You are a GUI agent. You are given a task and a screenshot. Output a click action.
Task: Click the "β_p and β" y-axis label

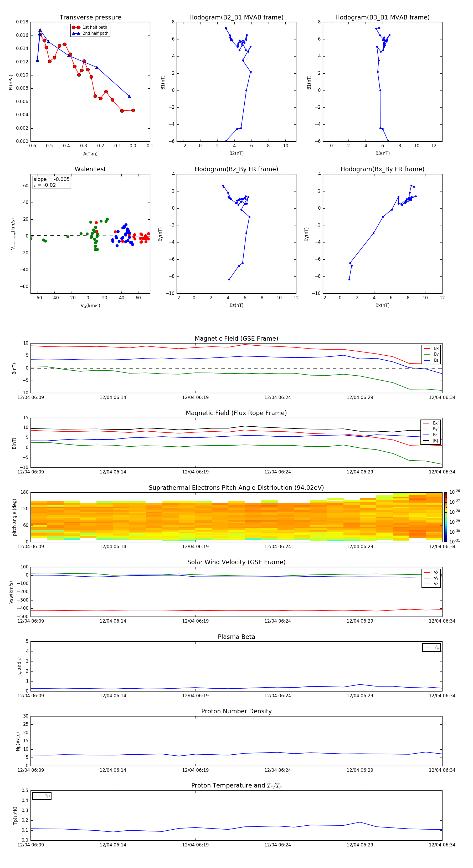pos(19,666)
